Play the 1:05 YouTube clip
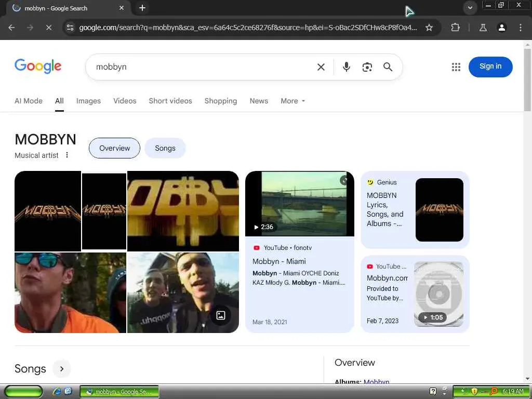 [x=438, y=294]
